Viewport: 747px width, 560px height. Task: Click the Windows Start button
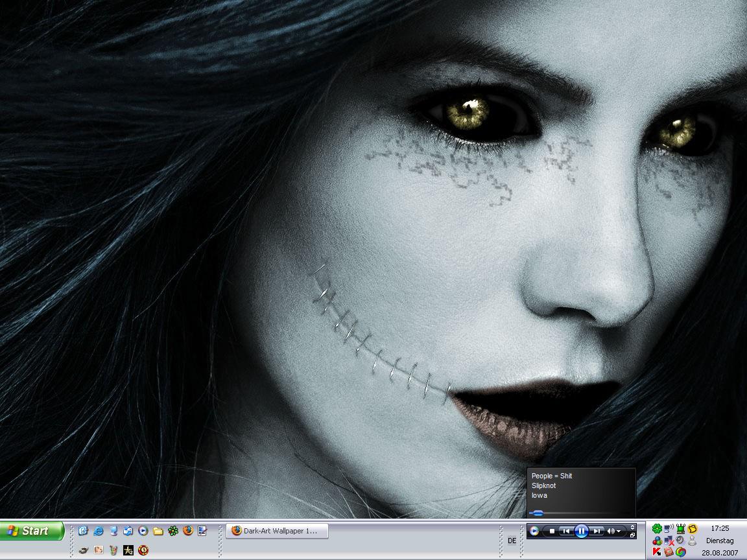click(32, 531)
